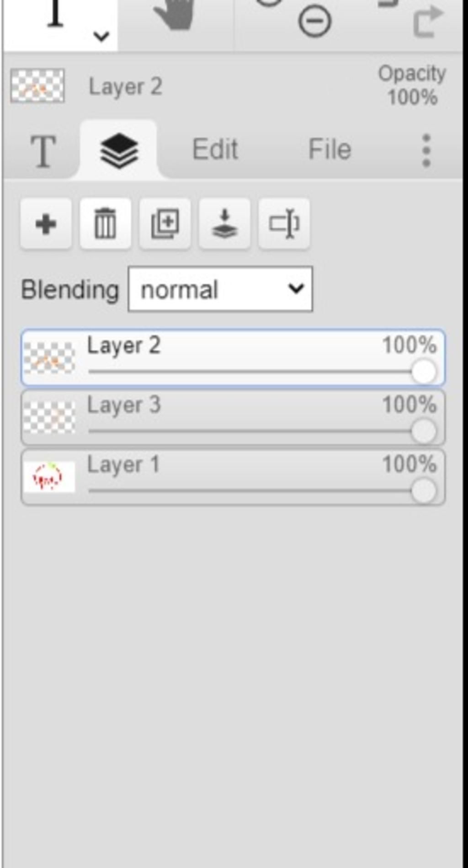The image size is (468, 868).
Task: Open the three-dot more options menu
Action: click(x=426, y=150)
